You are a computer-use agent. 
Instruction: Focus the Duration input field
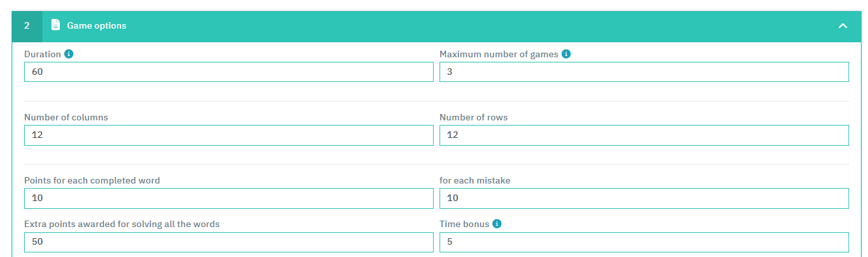229,72
